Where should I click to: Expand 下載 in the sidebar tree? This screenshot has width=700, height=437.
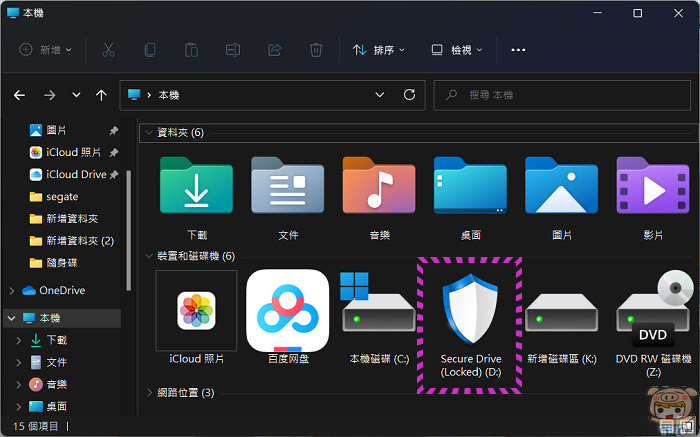[x=19, y=341]
